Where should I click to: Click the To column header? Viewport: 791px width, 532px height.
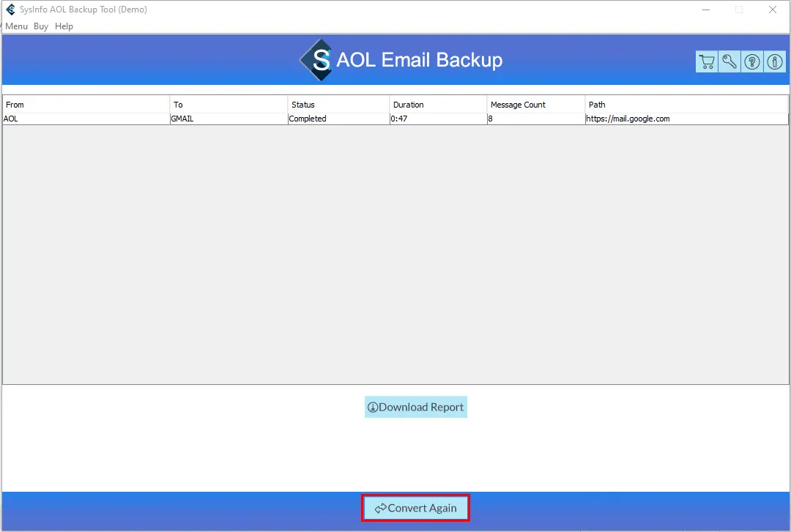229,105
